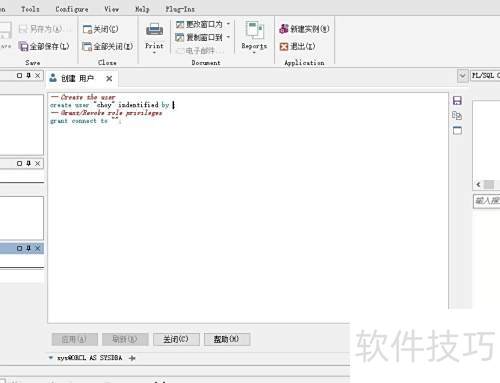Image resolution: width=500 pixels, height=383 pixels.
Task: Click 关闭(C) in Close ribbon group
Action: point(100,29)
